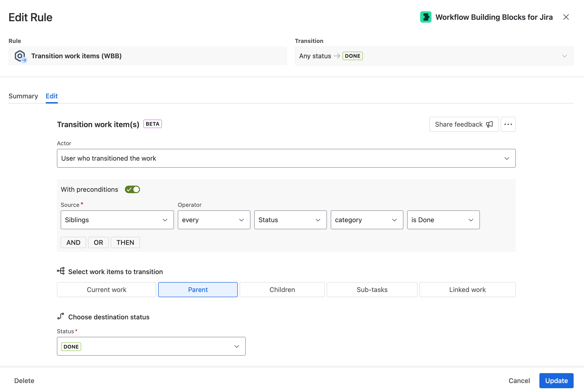Click the Transition work items (WBB) rule icon

click(20, 56)
